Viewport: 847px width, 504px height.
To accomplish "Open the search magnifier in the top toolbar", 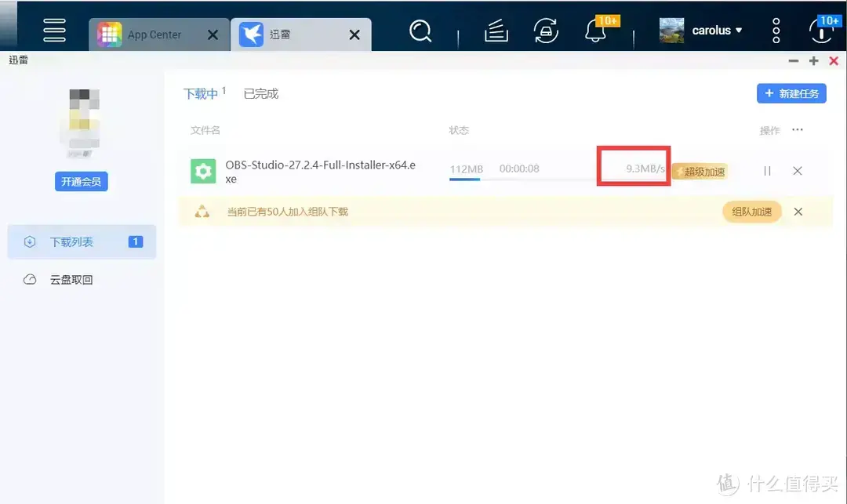I will [420, 30].
